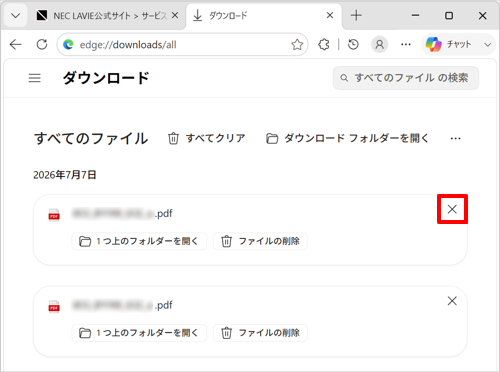This screenshot has height=372, width=500.
Task: Maximize the Edge browser window
Action: coord(449,15)
